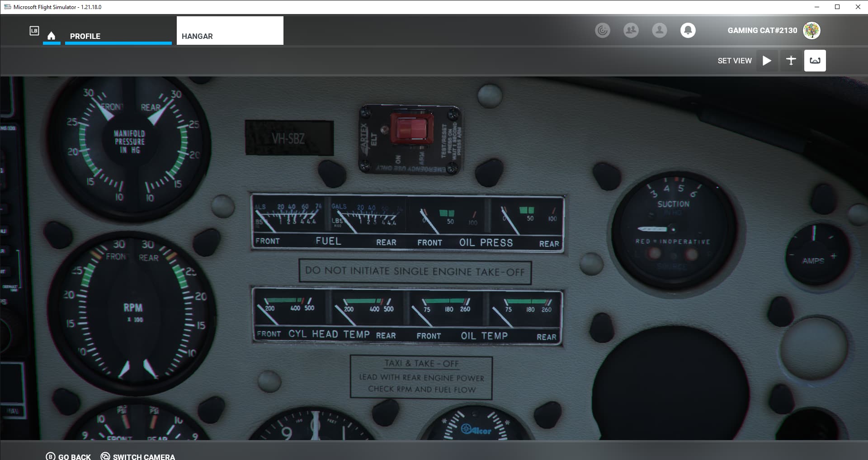Click the GO BACK button

(68, 456)
